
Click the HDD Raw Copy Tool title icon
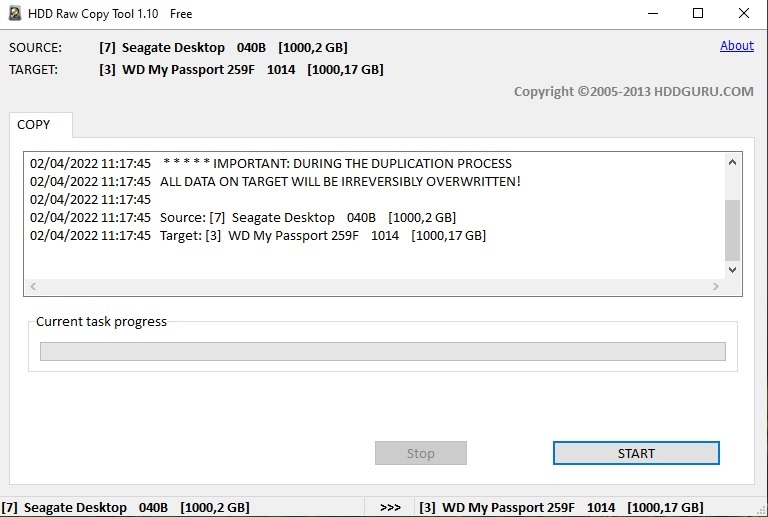click(15, 13)
